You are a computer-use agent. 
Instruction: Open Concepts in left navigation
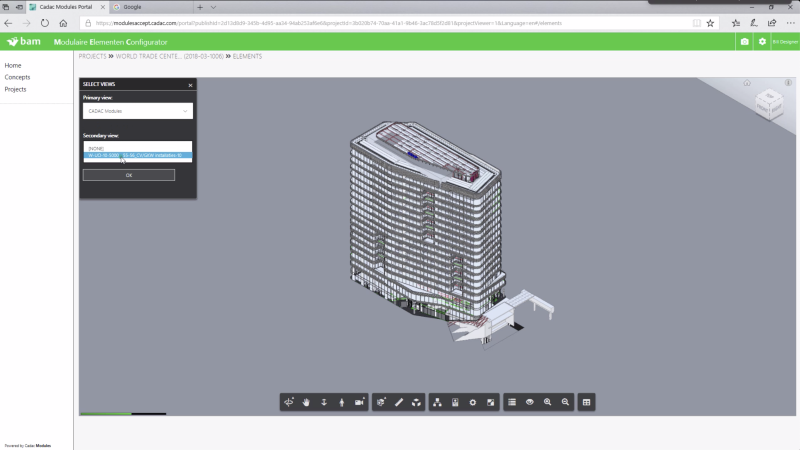coord(17,77)
